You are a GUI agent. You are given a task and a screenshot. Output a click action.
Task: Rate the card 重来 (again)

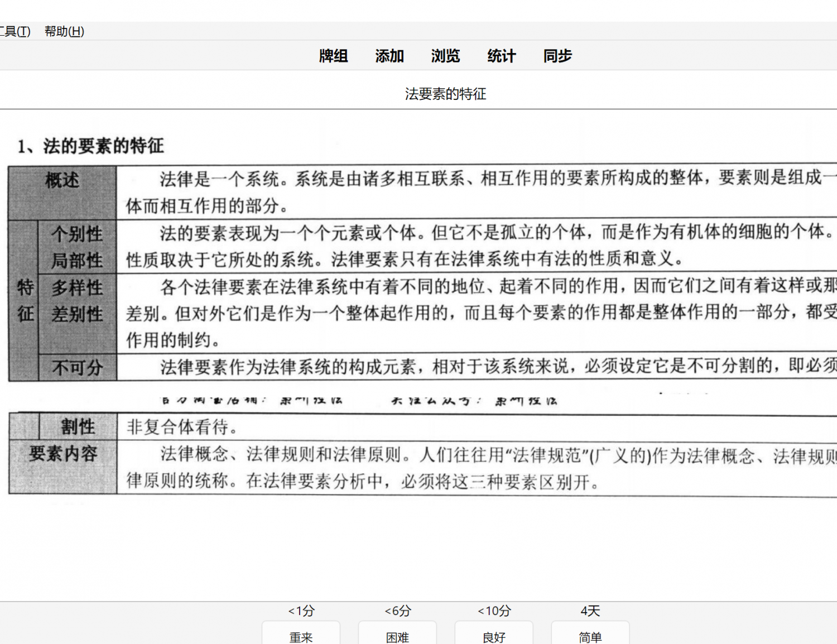(301, 633)
